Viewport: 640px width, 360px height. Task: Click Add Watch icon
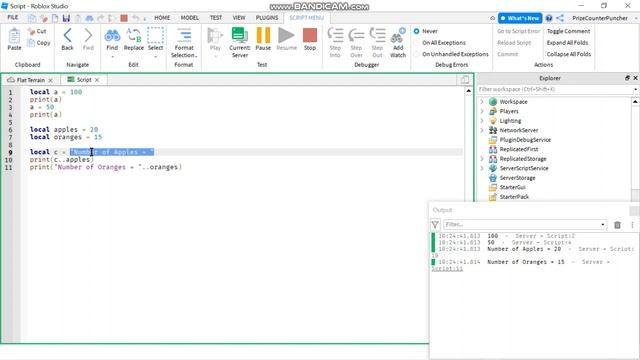[x=398, y=36]
